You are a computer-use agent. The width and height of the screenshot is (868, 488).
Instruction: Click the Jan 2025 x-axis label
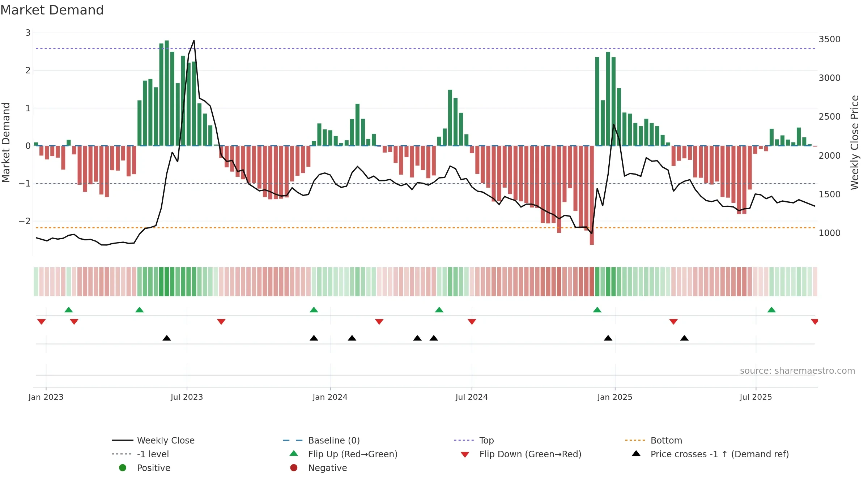pyautogui.click(x=615, y=397)
